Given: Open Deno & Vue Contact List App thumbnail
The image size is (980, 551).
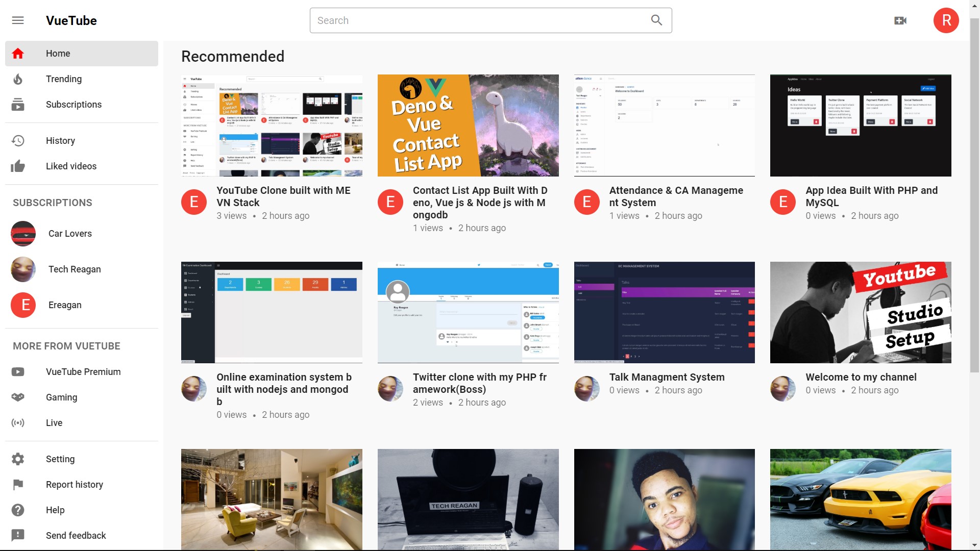Looking at the screenshot, I should tap(468, 126).
